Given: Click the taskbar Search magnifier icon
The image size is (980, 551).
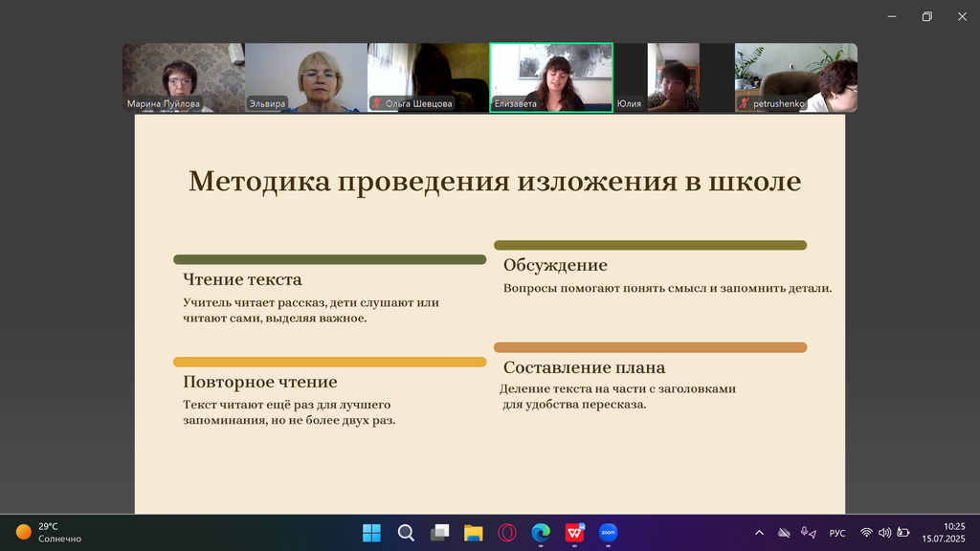Looking at the screenshot, I should pyautogui.click(x=406, y=533).
